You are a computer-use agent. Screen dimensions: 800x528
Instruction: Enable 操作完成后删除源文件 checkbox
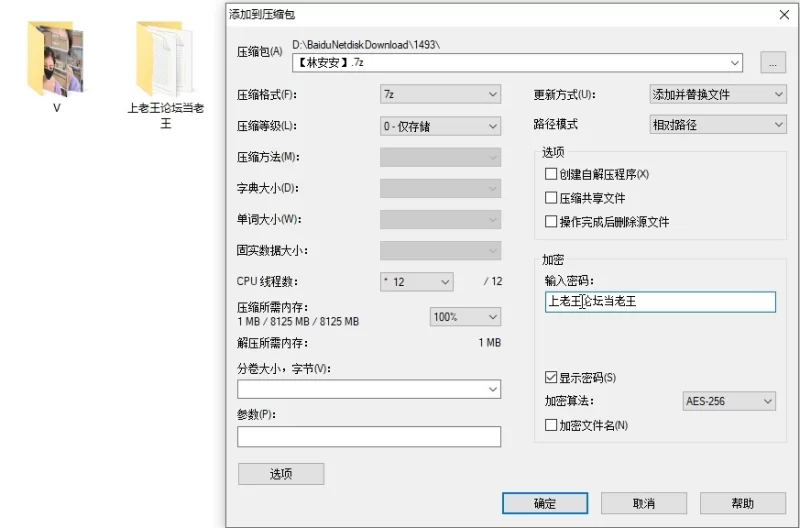551,221
